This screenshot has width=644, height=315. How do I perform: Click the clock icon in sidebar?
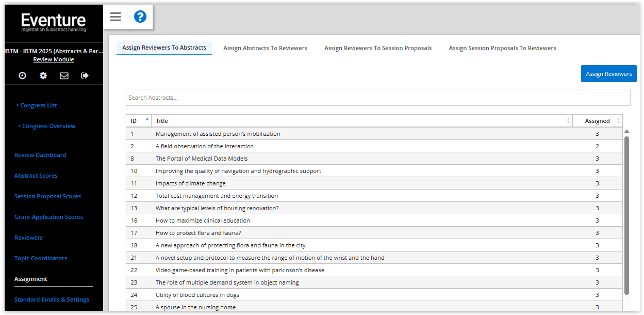click(22, 75)
